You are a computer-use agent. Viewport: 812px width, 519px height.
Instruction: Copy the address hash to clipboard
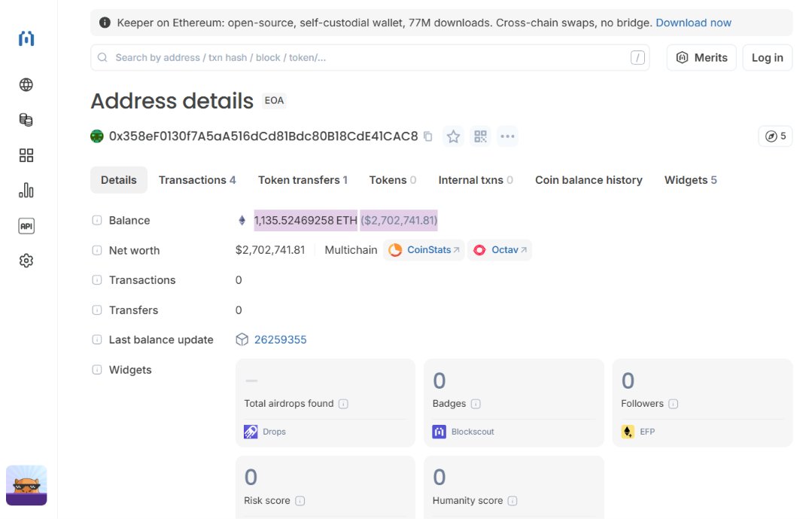tap(427, 136)
